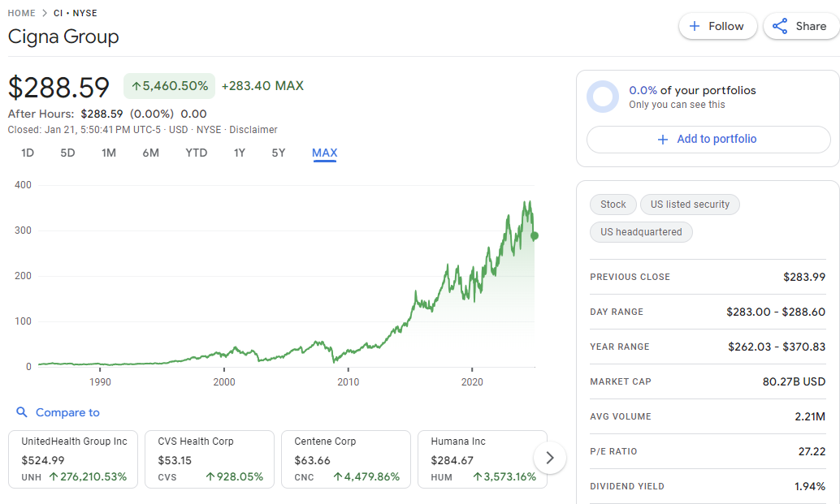Click the breadcrumb chevron after HOME
840x504 pixels.
[x=45, y=13]
